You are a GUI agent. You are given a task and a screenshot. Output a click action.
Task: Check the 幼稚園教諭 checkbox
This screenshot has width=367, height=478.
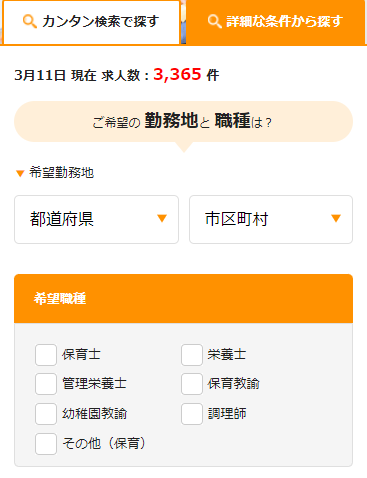pos(46,414)
